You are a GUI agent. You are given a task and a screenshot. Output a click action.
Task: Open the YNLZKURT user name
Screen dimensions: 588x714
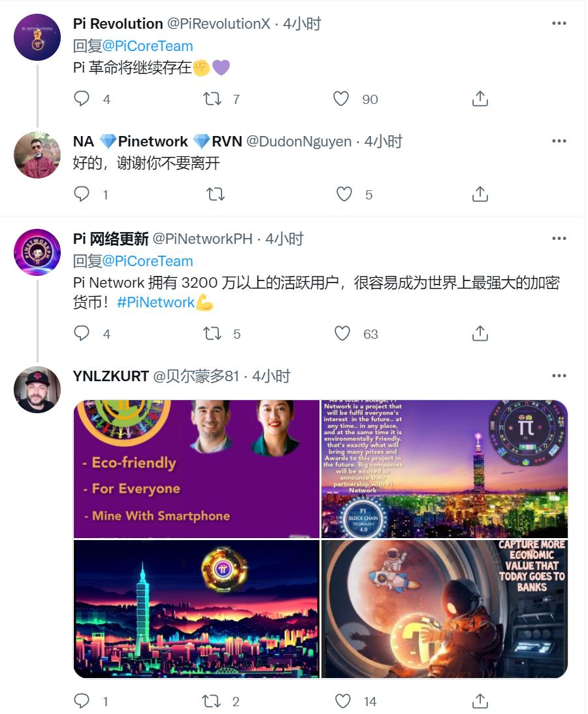point(110,376)
